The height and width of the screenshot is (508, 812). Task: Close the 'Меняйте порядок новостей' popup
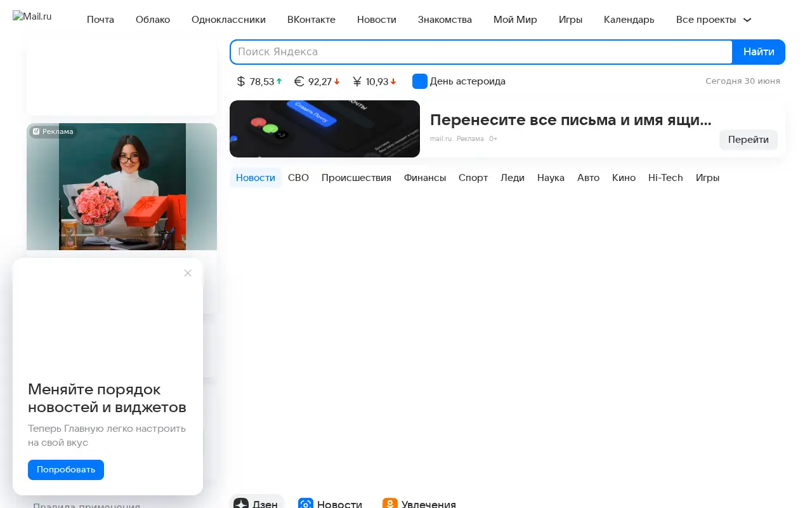pos(188,273)
